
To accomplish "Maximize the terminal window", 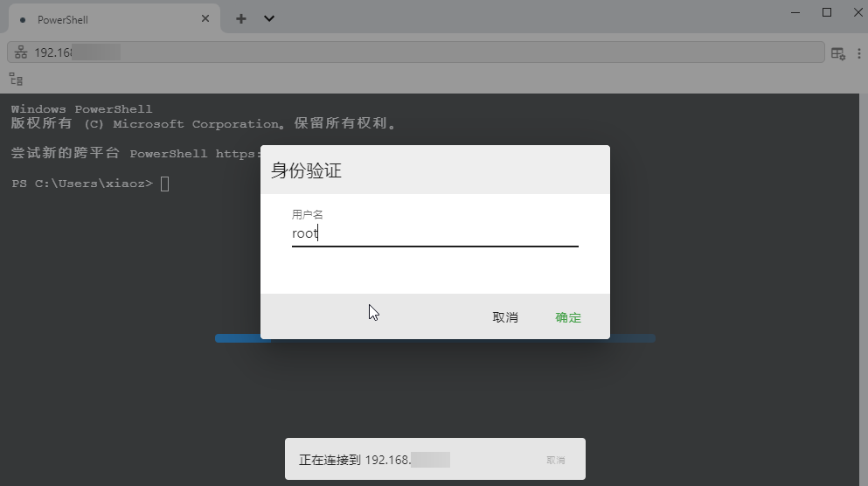I will pos(826,12).
